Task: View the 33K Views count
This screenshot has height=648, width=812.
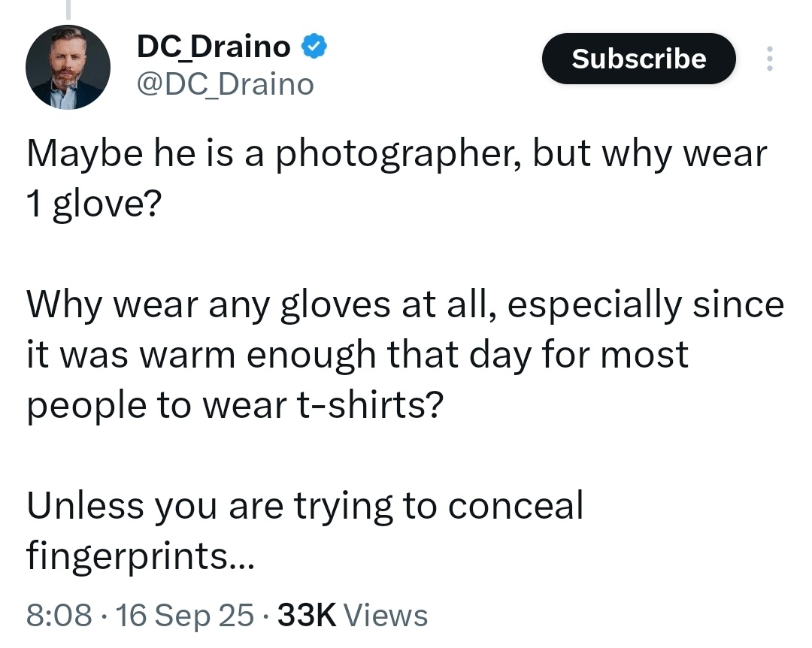Action: tap(353, 615)
